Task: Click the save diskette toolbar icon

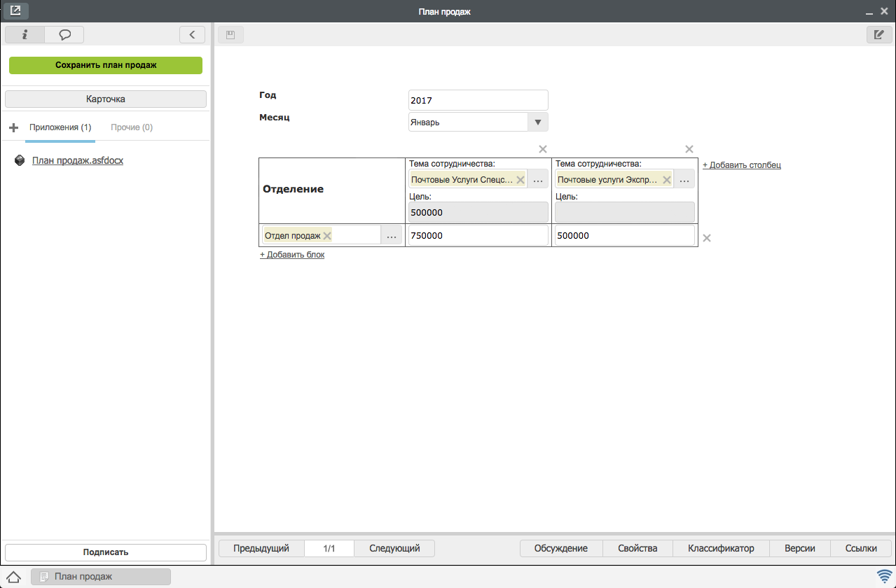Action: [230, 34]
